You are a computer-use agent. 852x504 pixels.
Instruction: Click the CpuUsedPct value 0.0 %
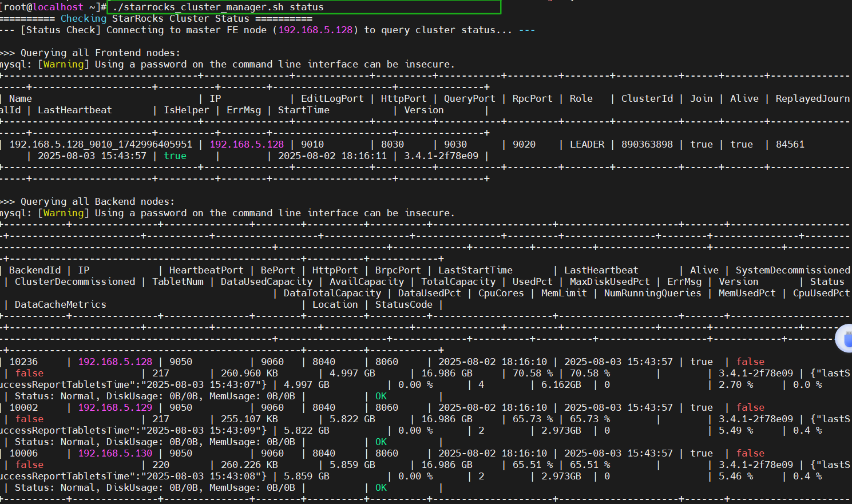807,384
